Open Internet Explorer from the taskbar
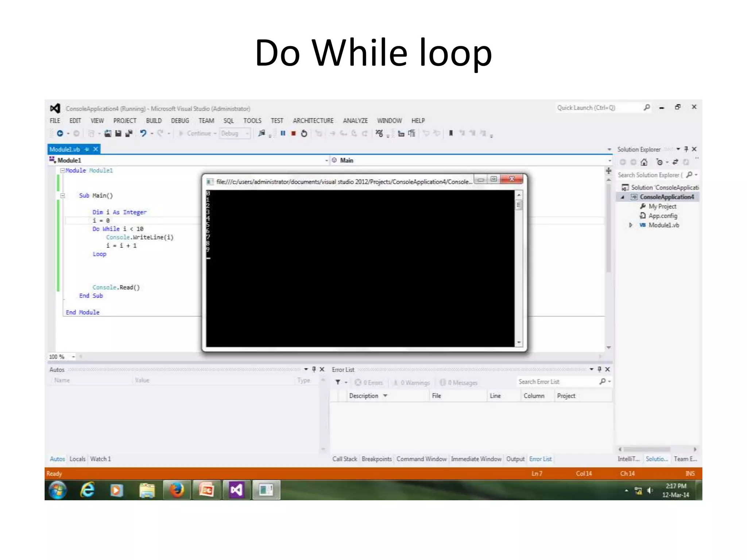The height and width of the screenshot is (560, 747). click(x=88, y=490)
